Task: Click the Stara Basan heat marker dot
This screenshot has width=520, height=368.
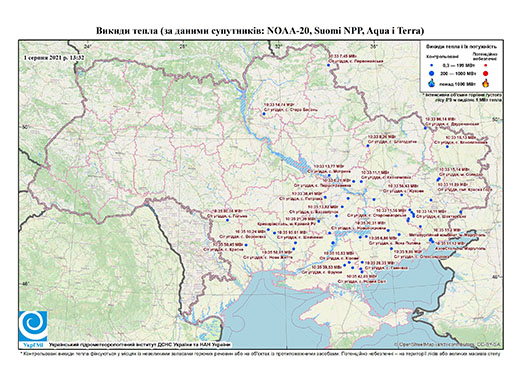Action: coord(264,114)
